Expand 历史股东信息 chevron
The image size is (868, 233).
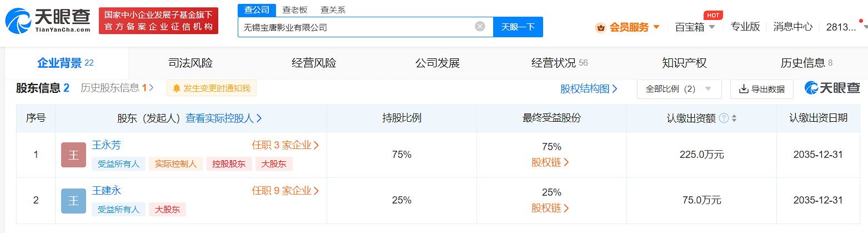[151, 88]
